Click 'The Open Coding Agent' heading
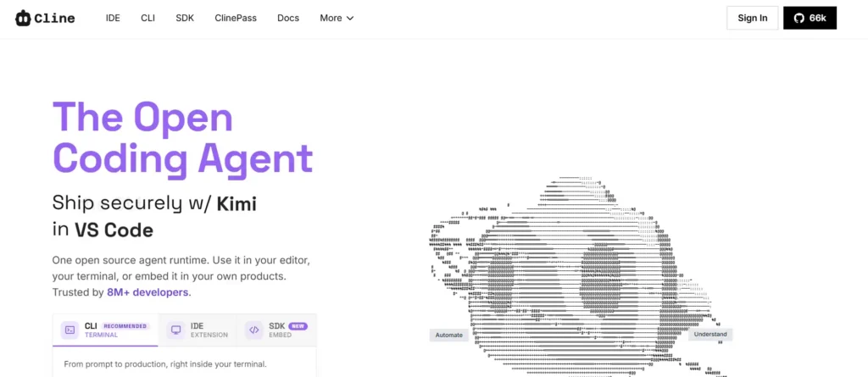This screenshot has height=377, width=868. pyautogui.click(x=183, y=137)
